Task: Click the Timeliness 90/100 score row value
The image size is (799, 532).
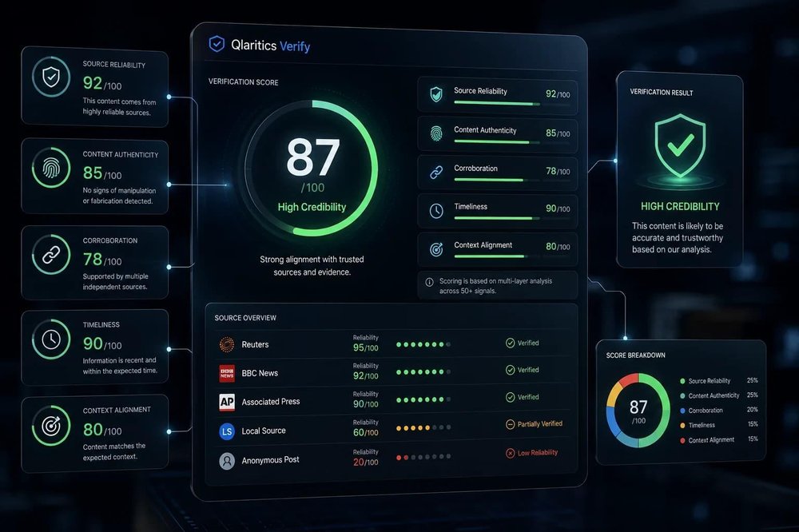Action: coord(558,208)
